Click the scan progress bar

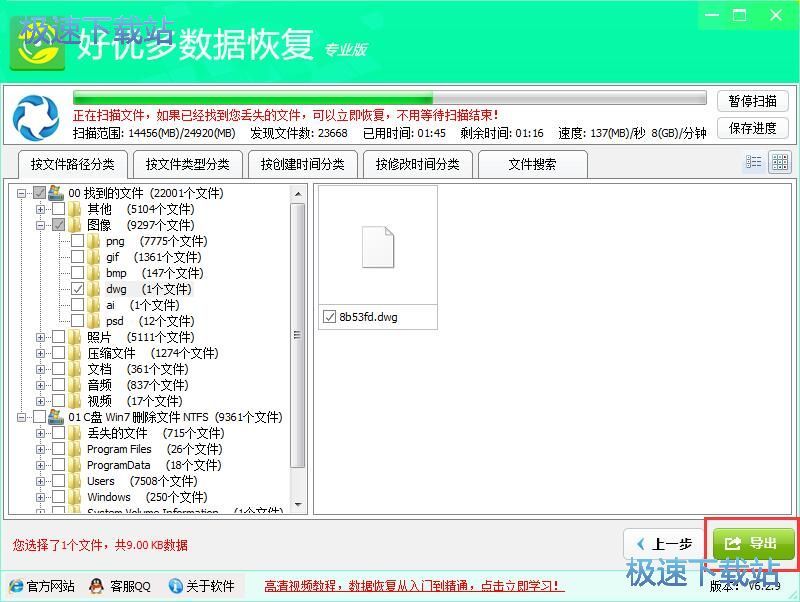pyautogui.click(x=390, y=97)
